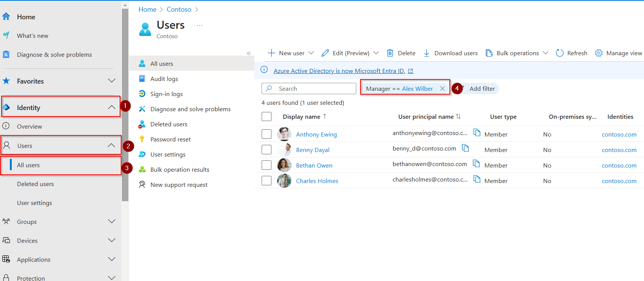Click the Password reset key icon
This screenshot has height=281, width=644.
coord(142,139)
